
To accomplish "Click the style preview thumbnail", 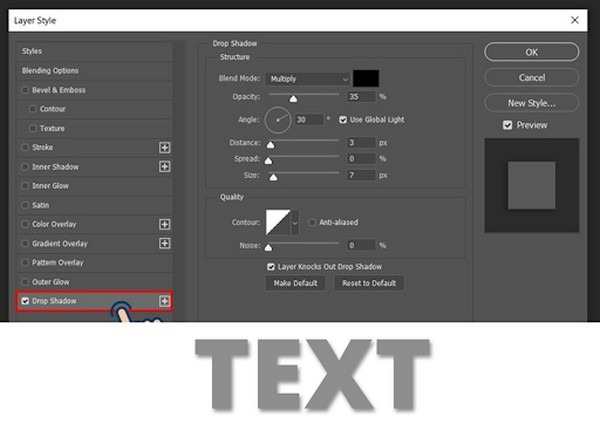I will click(x=532, y=186).
